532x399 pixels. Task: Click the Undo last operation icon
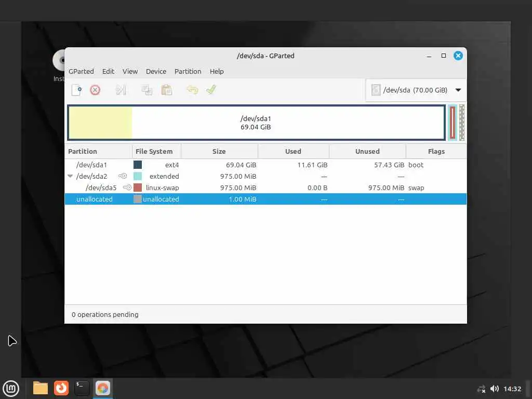(x=192, y=90)
